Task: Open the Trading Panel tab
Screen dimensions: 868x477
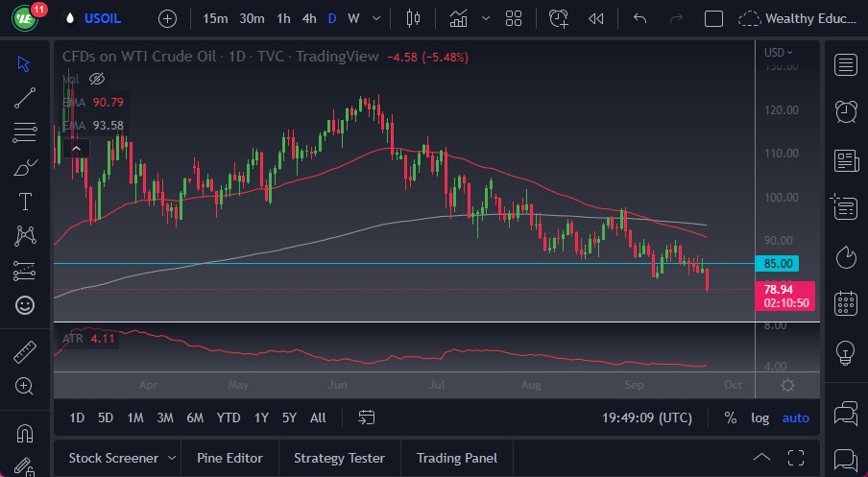Action: click(456, 458)
